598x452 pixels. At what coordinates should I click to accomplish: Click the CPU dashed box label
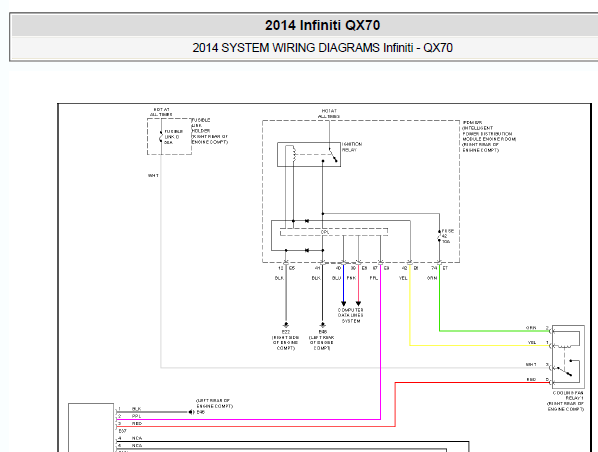tap(325, 232)
